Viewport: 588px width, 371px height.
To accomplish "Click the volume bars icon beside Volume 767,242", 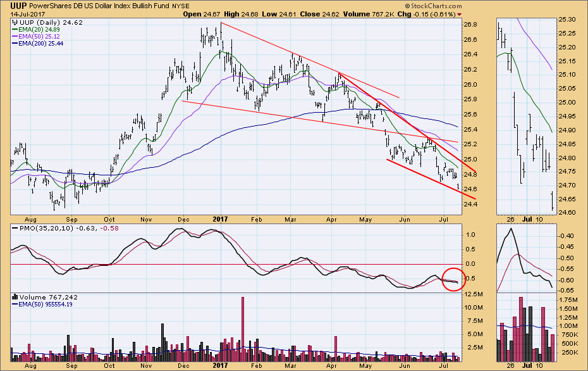I will click(15, 297).
